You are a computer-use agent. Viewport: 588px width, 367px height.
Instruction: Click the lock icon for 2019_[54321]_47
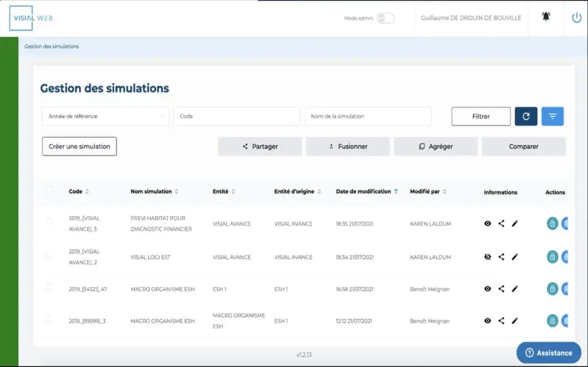point(552,289)
